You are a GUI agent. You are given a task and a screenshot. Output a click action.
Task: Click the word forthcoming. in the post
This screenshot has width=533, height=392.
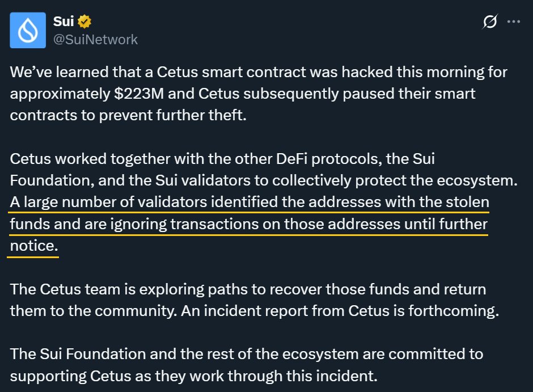tap(454, 311)
